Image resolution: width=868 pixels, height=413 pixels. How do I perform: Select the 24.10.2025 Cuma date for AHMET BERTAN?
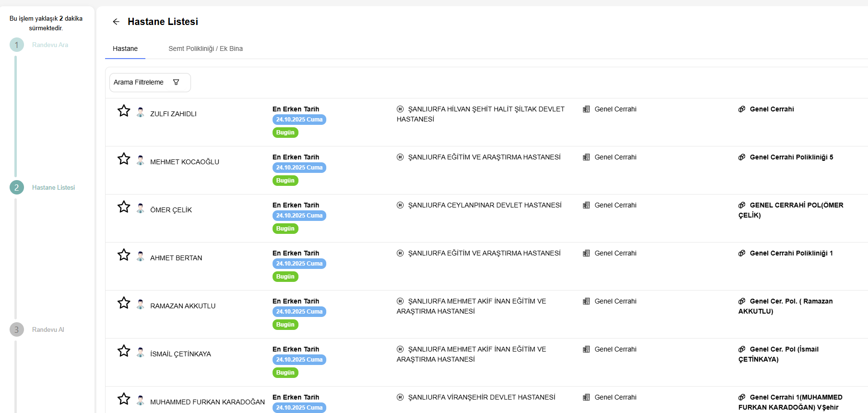[x=299, y=264]
